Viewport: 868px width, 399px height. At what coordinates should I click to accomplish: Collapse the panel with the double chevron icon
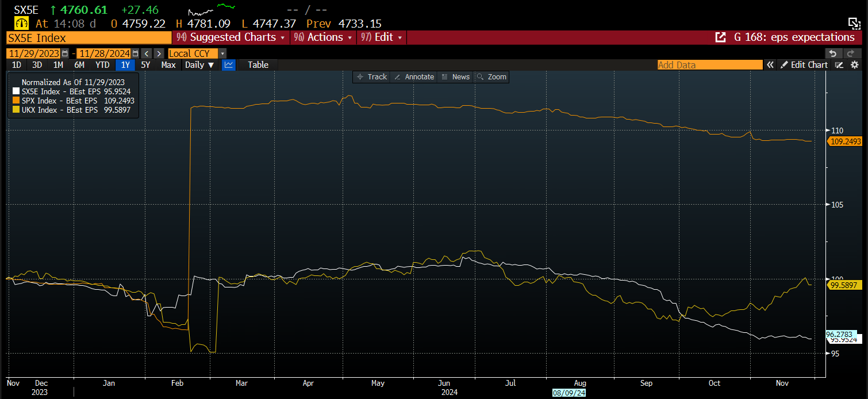[x=770, y=65]
